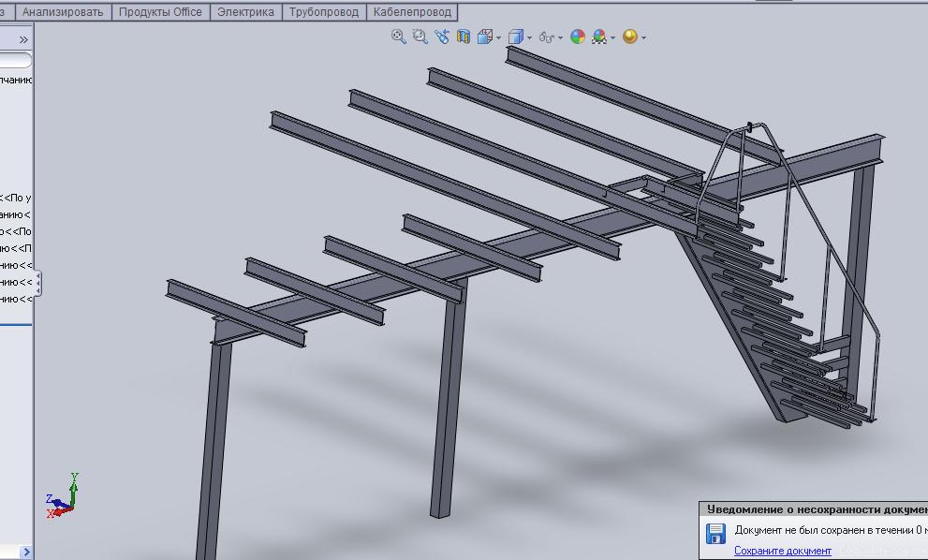The width and height of the screenshot is (928, 560).
Task: Select the Кабелепровод tab
Action: (x=412, y=12)
